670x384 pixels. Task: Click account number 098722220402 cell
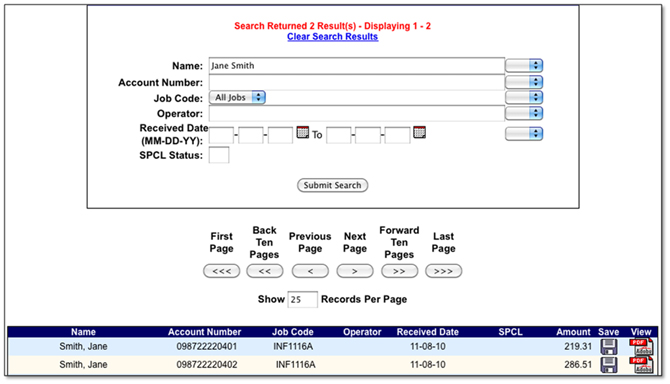(207, 365)
